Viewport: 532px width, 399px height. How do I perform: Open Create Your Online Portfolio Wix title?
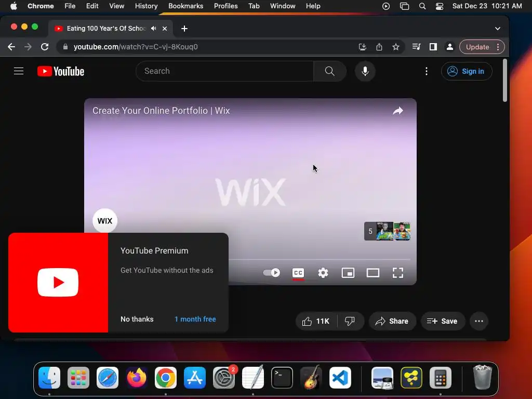pos(161,111)
